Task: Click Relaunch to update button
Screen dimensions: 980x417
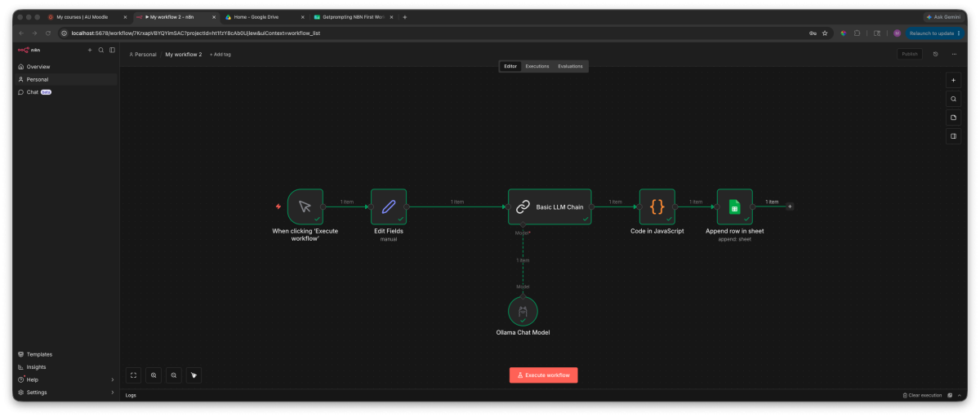Action: [934, 33]
